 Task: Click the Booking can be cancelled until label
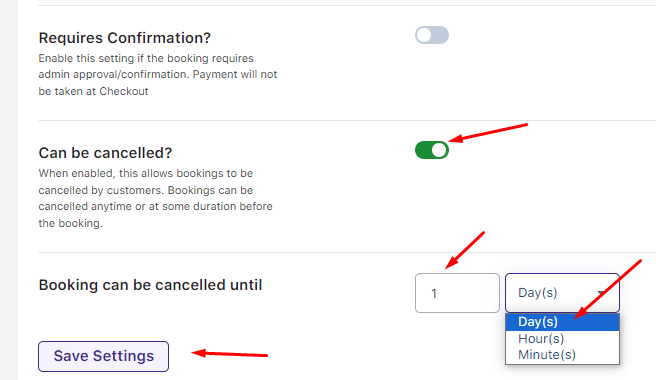pos(150,285)
